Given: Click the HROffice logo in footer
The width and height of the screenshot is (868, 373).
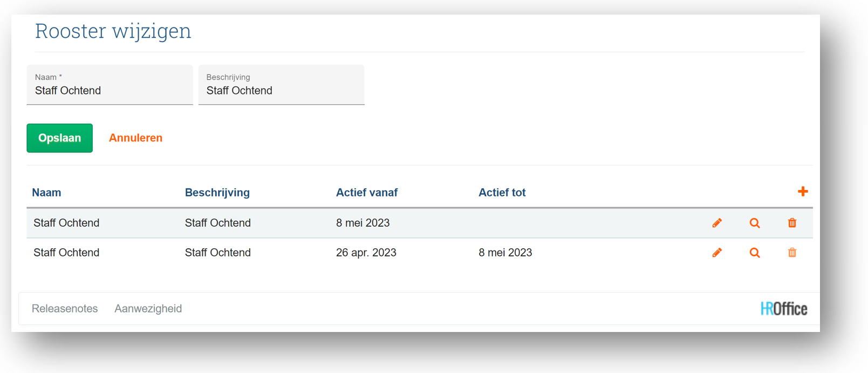Looking at the screenshot, I should 784,309.
